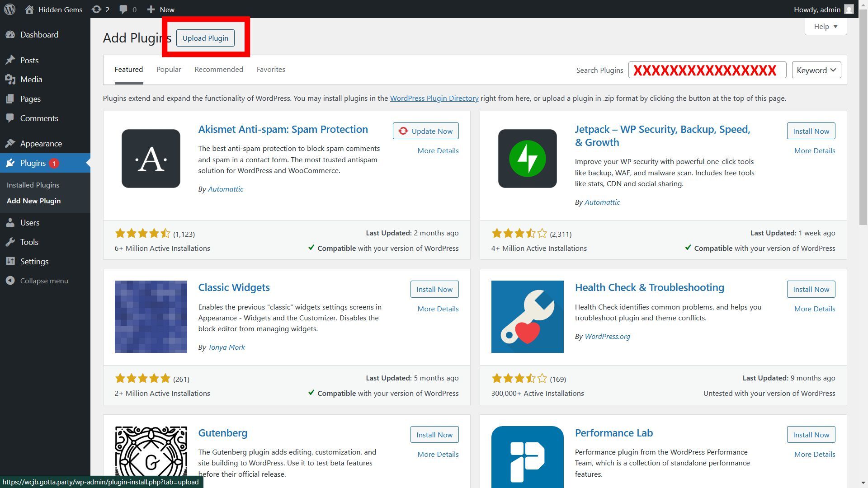Viewport: 868px width, 488px height.
Task: Open the Performance Lab title link
Action: [613, 433]
